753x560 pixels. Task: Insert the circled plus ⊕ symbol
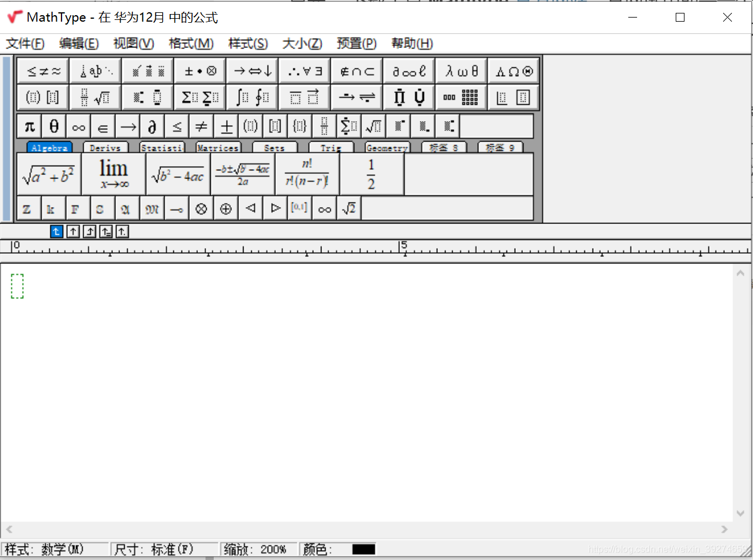[x=226, y=208]
